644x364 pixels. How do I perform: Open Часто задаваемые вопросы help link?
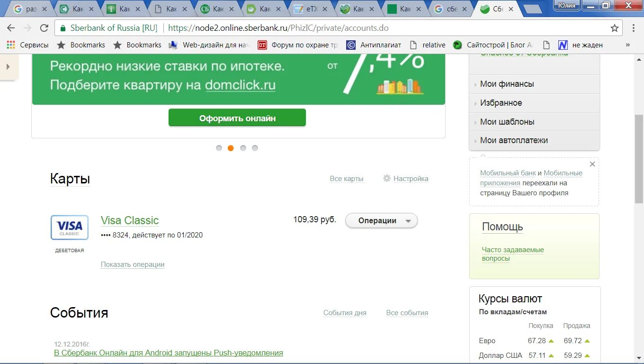point(513,254)
